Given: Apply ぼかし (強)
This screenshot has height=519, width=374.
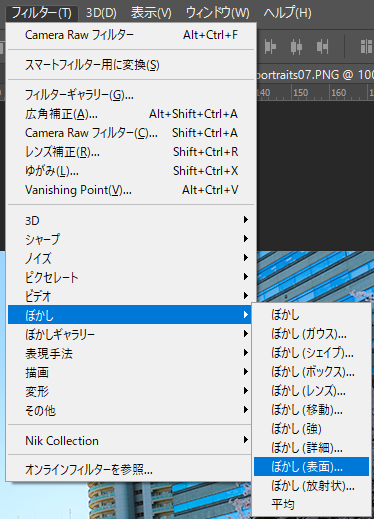Looking at the screenshot, I should tap(311, 428).
